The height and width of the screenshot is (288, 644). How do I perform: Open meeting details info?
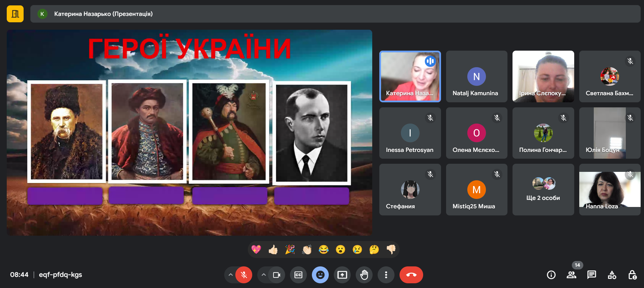(x=551, y=275)
